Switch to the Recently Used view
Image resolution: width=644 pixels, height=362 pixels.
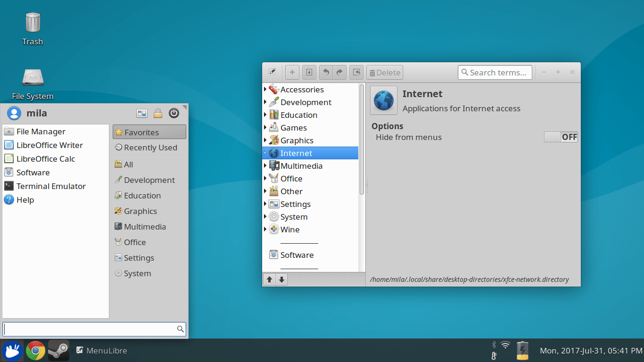(x=149, y=148)
